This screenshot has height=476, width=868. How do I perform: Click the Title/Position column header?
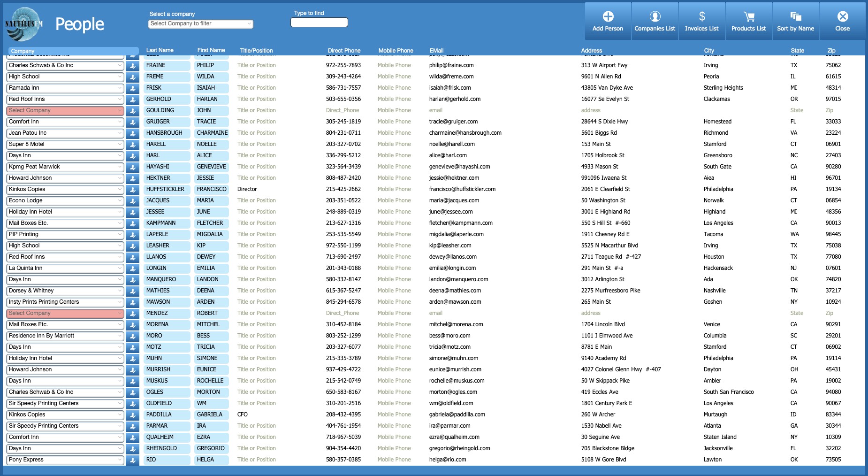click(x=256, y=51)
